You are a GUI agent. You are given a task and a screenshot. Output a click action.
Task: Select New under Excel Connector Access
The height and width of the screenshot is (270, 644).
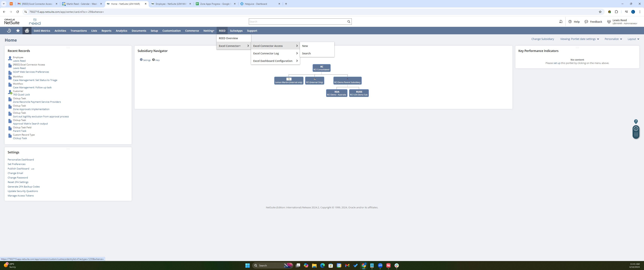click(305, 46)
